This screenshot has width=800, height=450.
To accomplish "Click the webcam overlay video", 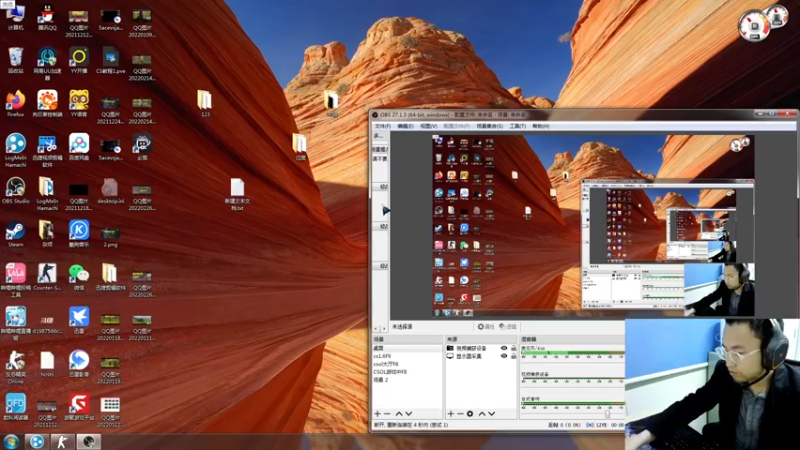I will (712, 384).
